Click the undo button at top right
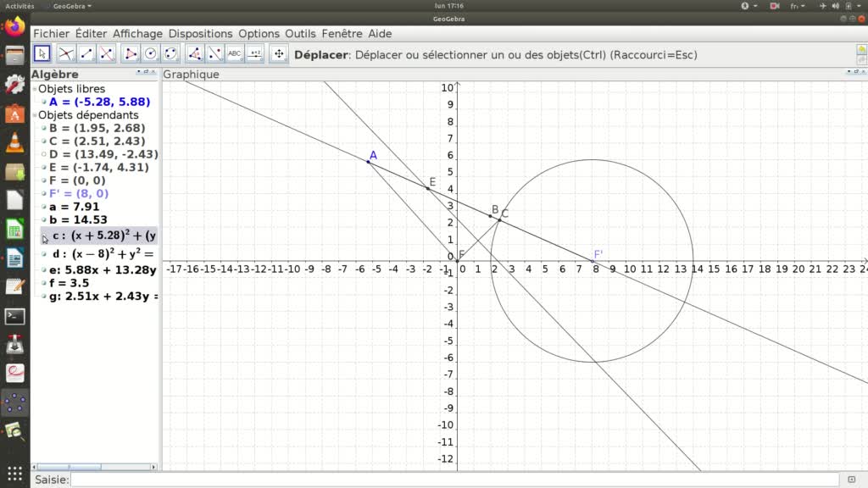This screenshot has height=488, width=868. [x=861, y=50]
